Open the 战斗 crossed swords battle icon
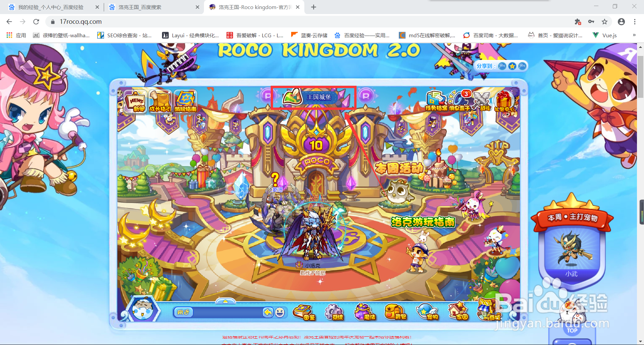 (483, 101)
